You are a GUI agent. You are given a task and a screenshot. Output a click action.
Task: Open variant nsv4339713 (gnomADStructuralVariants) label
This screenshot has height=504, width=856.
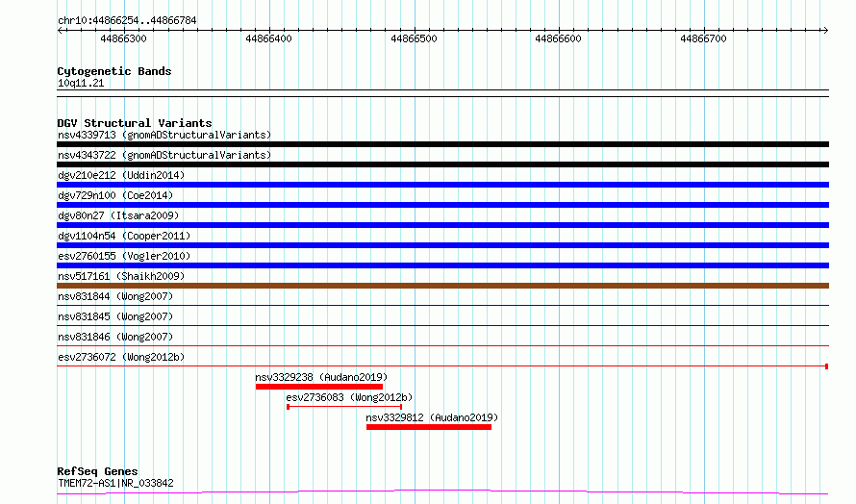164,135
